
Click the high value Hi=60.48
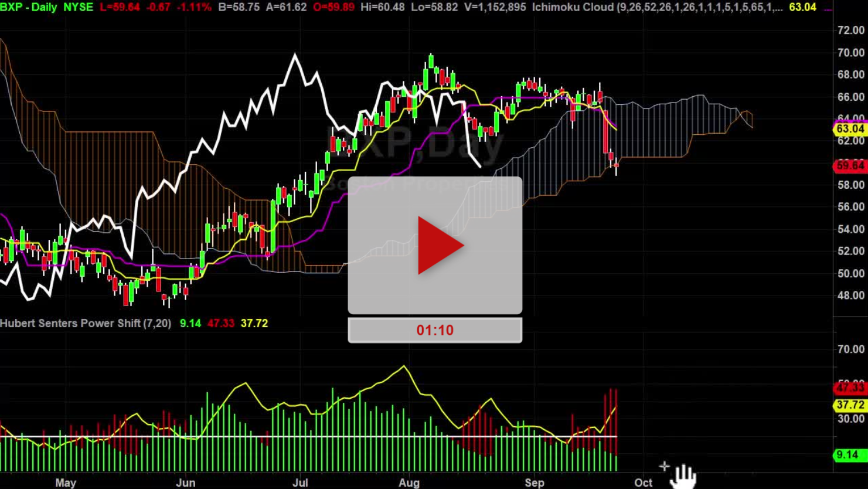(383, 7)
